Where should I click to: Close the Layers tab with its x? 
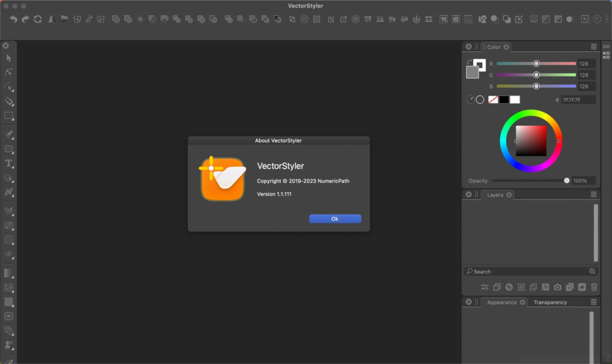click(x=509, y=195)
